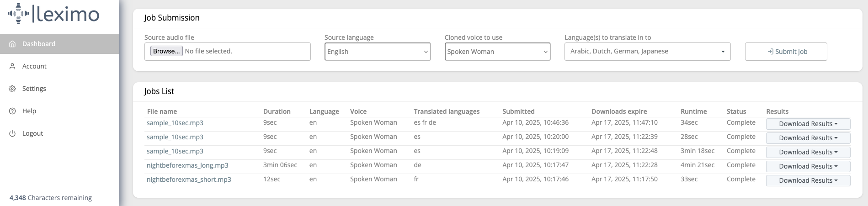Click the 3min 06sec duration cell
The image size is (868, 206).
point(280,165)
